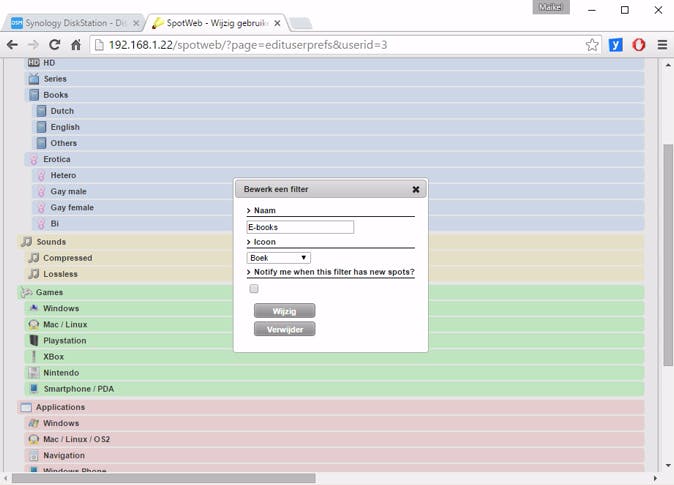Click the Hetero filter icon
This screenshot has width=674, height=485.
tap(41, 175)
